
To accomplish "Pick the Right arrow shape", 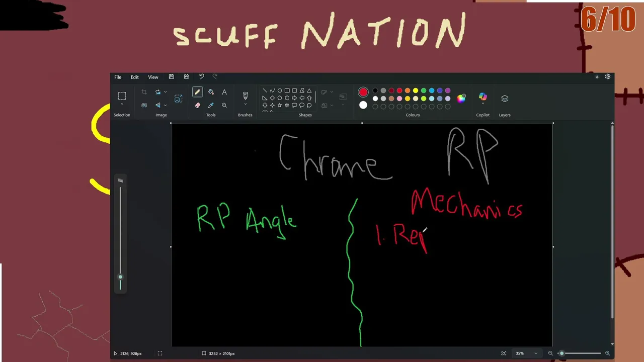I will [294, 98].
